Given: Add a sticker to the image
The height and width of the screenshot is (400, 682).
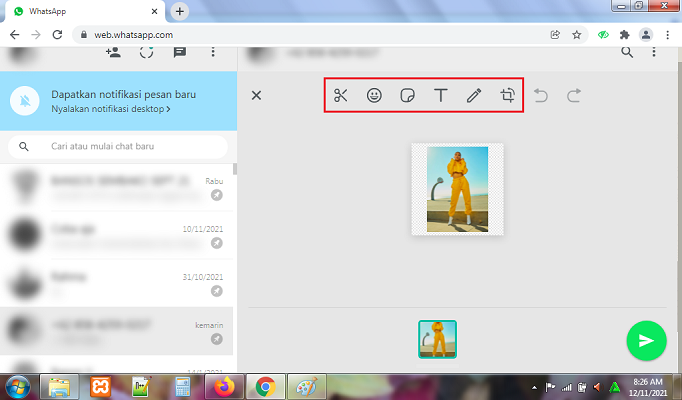Looking at the screenshot, I should coord(408,95).
